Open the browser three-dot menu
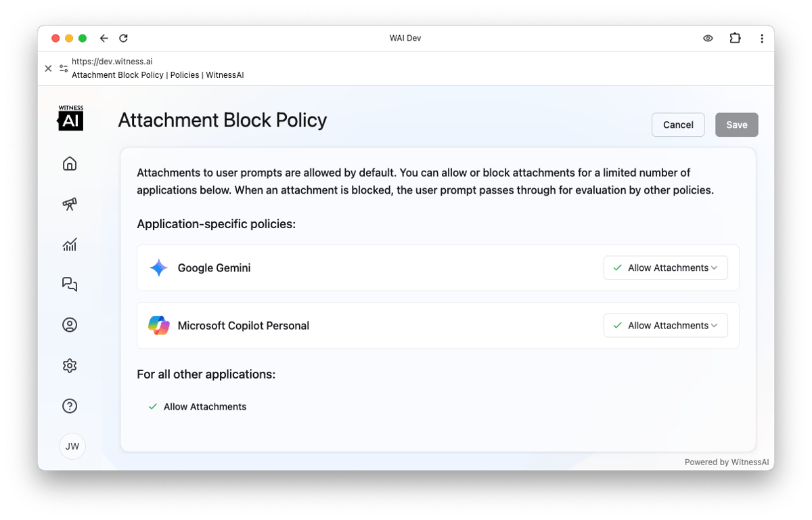Viewport: 812px width, 520px height. 762,39
